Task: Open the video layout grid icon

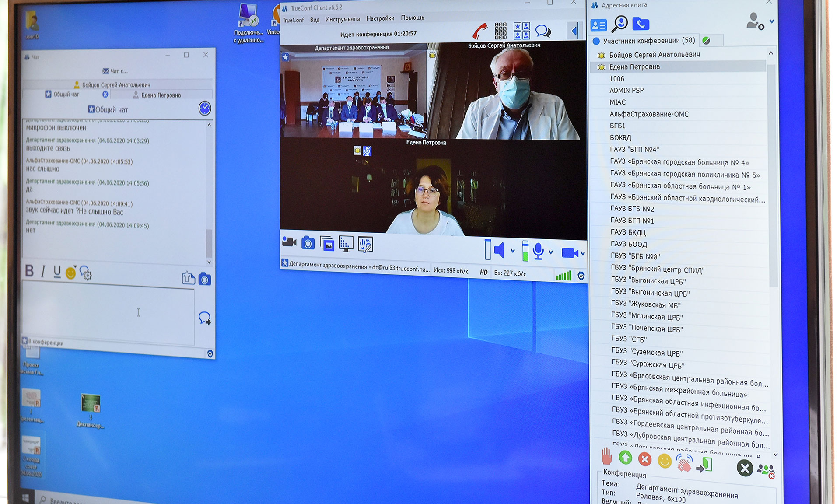Action: tap(521, 31)
